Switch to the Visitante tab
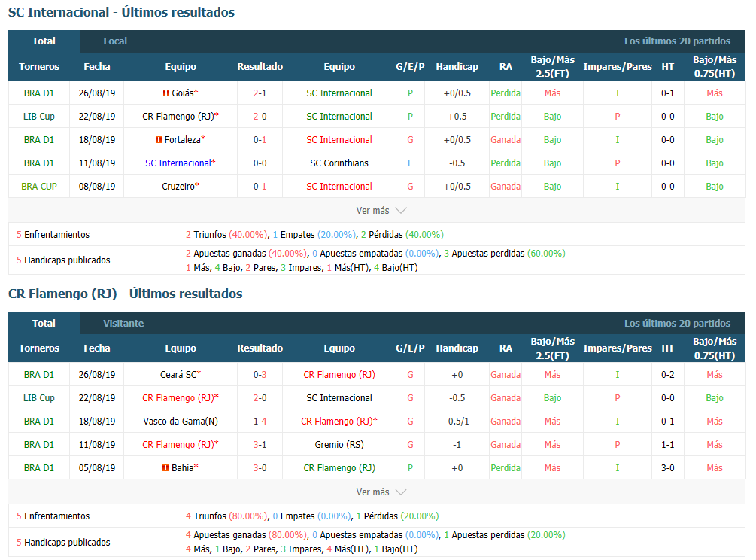756x560 pixels. coord(123,324)
